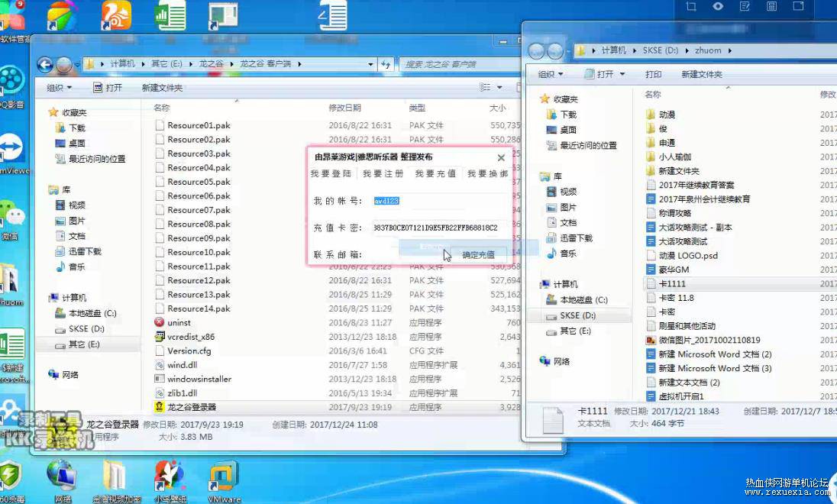837x504 pixels.
Task: Click 下载 in left window favorites
Action: [77, 128]
